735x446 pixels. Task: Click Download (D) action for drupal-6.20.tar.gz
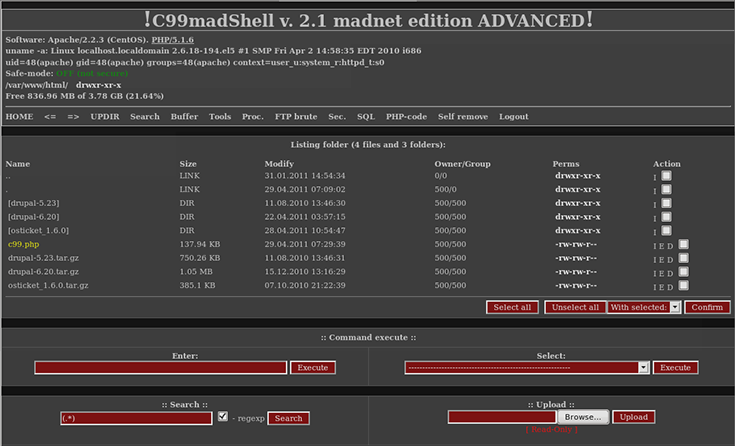click(670, 273)
